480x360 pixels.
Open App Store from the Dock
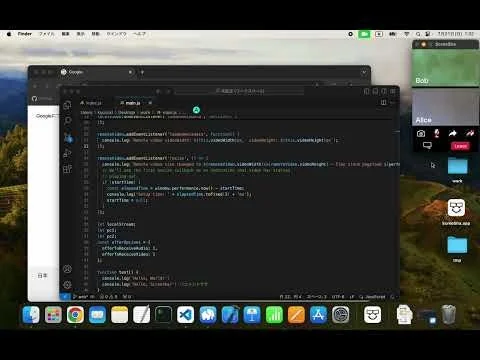318,315
